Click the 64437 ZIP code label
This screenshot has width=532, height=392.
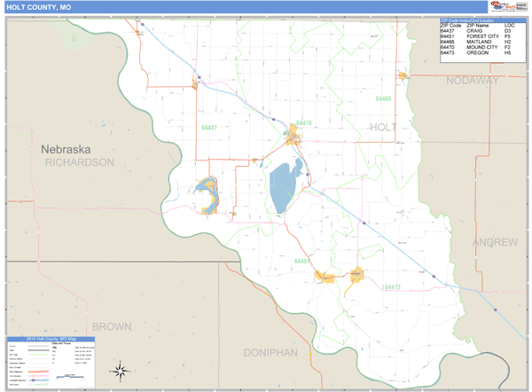click(x=208, y=128)
